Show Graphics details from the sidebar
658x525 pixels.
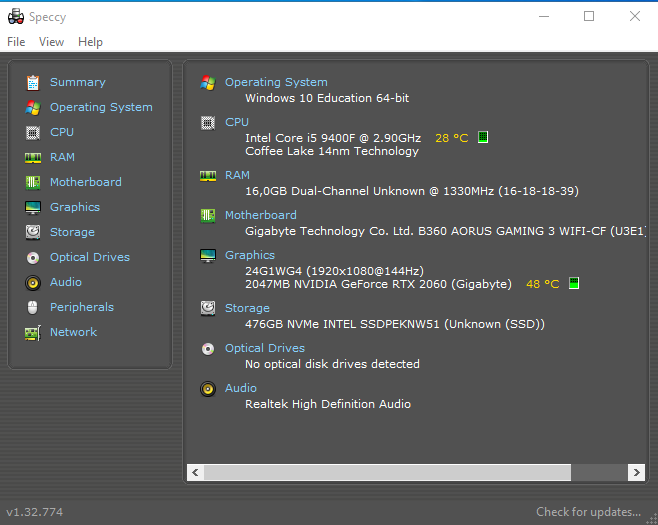click(x=75, y=207)
